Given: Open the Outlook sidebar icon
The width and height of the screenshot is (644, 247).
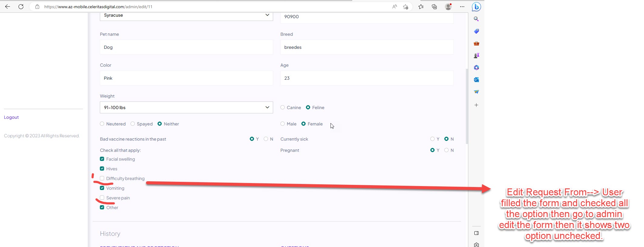Looking at the screenshot, I should pos(476,80).
